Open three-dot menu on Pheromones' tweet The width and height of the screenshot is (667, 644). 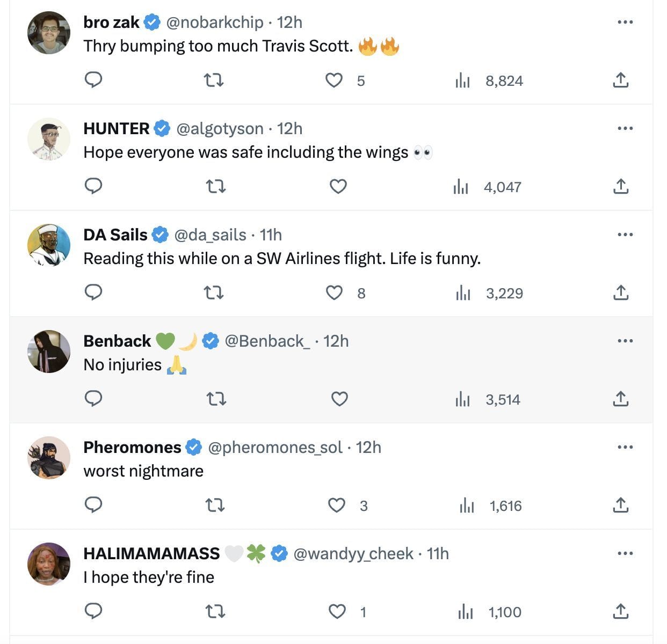625,447
